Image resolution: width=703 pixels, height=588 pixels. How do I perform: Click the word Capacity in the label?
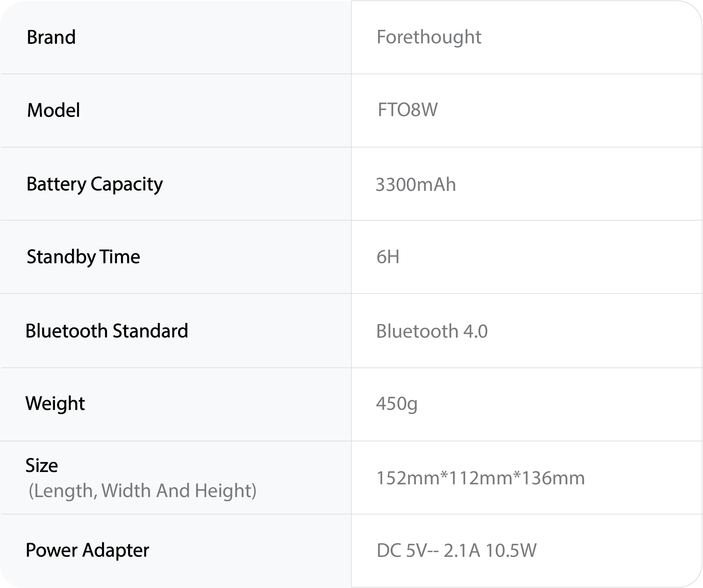click(x=127, y=184)
